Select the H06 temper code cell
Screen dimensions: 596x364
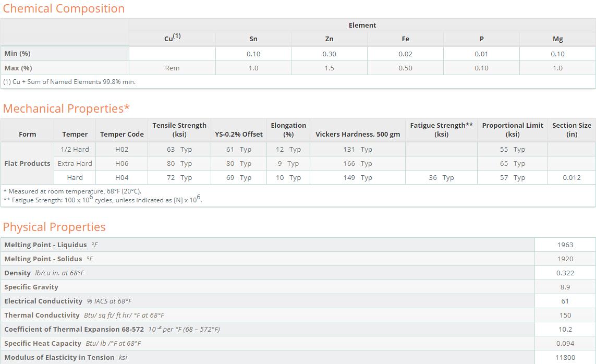coord(121,163)
